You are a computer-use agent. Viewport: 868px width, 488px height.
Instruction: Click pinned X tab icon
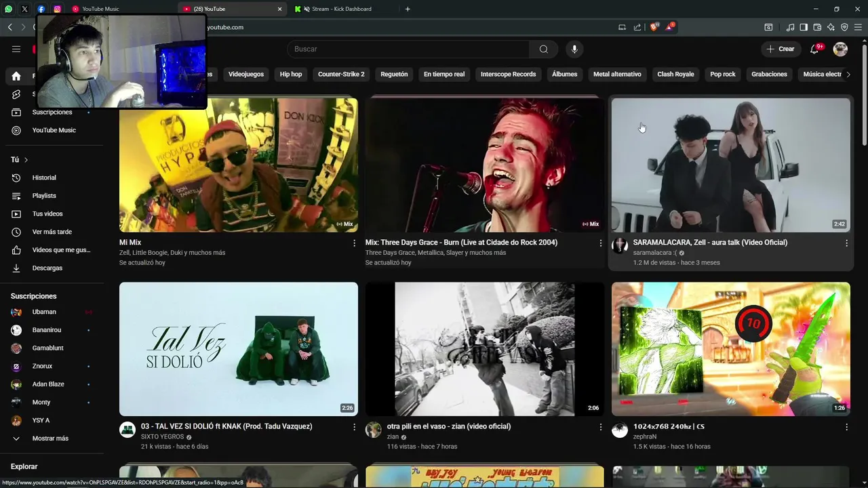(x=24, y=9)
